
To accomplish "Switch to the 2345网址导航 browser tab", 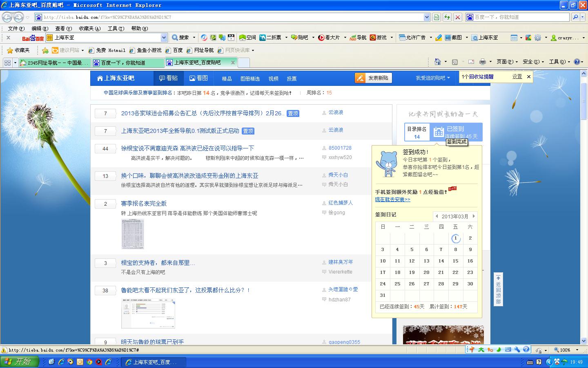I will pyautogui.click(x=55, y=63).
